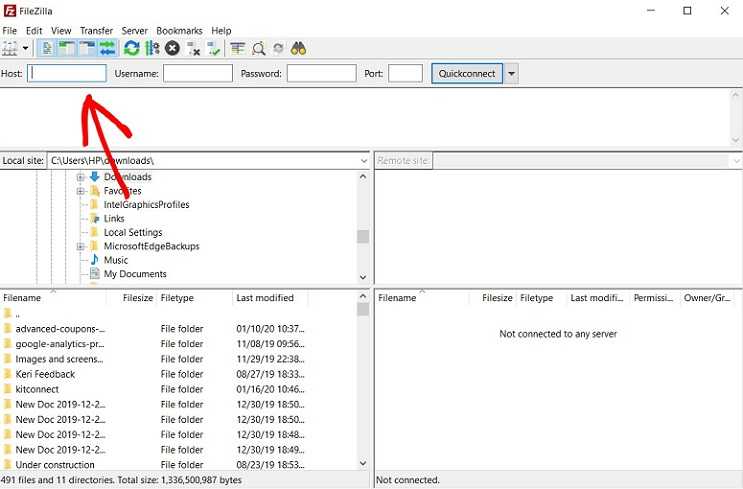Toggle transfer queue display icon

click(107, 48)
